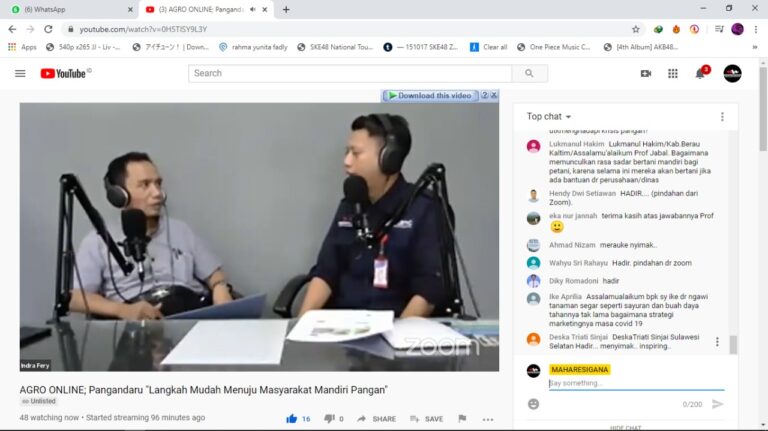Image resolution: width=768 pixels, height=431 pixels.
Task: Open the YouTube apps grid
Action: [x=673, y=73]
